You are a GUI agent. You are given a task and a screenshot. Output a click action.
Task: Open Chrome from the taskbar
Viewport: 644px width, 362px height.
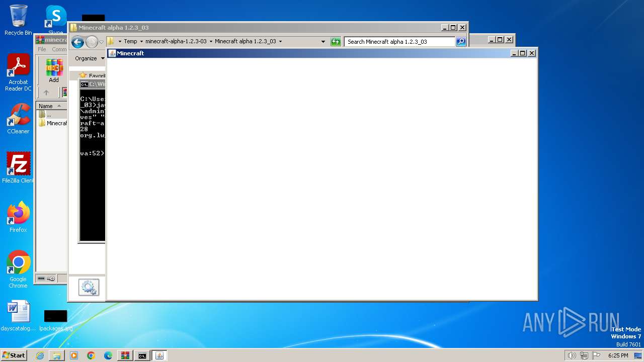tap(91, 355)
